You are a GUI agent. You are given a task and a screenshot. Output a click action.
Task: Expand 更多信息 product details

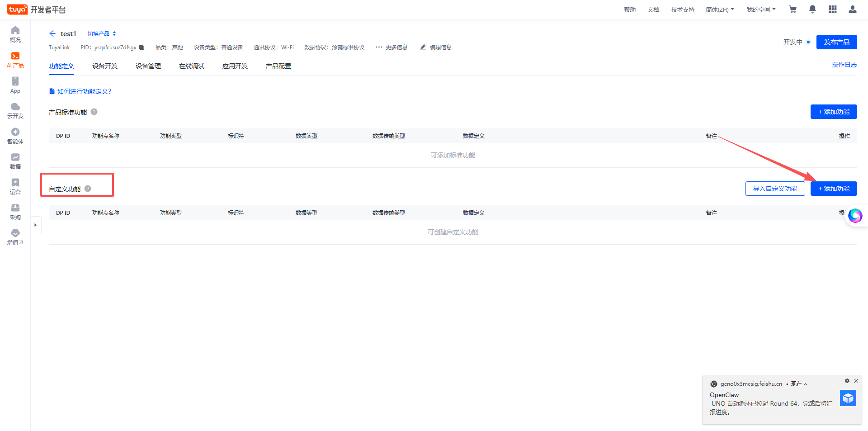pos(392,47)
